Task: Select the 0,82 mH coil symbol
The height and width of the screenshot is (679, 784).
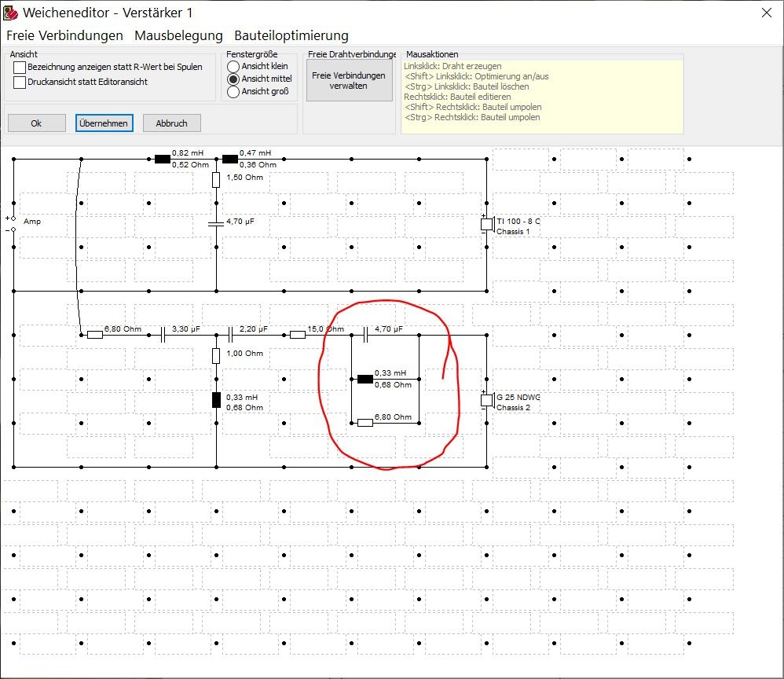Action: pyautogui.click(x=163, y=159)
